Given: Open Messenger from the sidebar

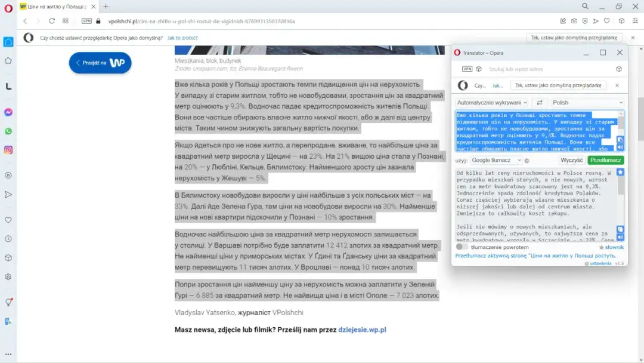Looking at the screenshot, I should pos(8,112).
